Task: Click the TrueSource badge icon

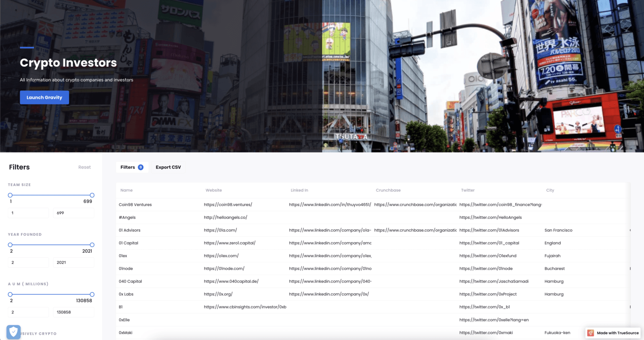Action: (x=590, y=333)
